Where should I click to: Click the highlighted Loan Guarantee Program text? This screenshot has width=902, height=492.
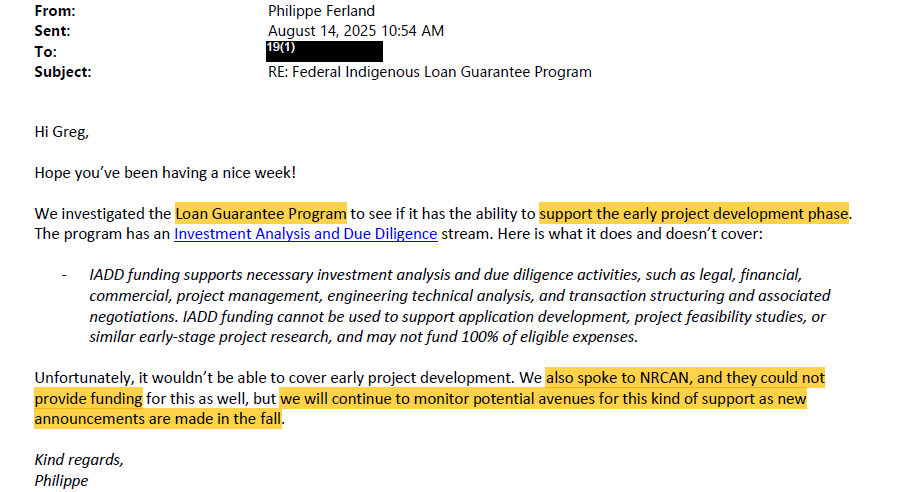coord(261,213)
